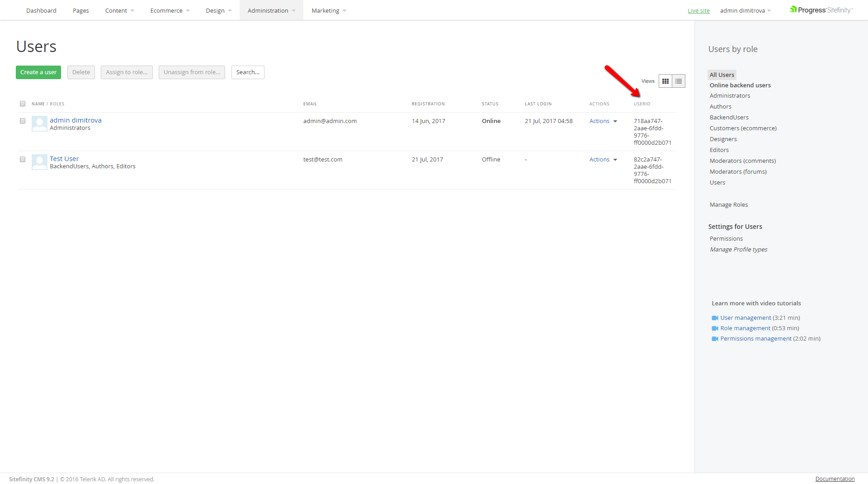Screen dimensions: 868x484
Task: Expand Actions dropdown for admin dimitrova
Action: [603, 121]
